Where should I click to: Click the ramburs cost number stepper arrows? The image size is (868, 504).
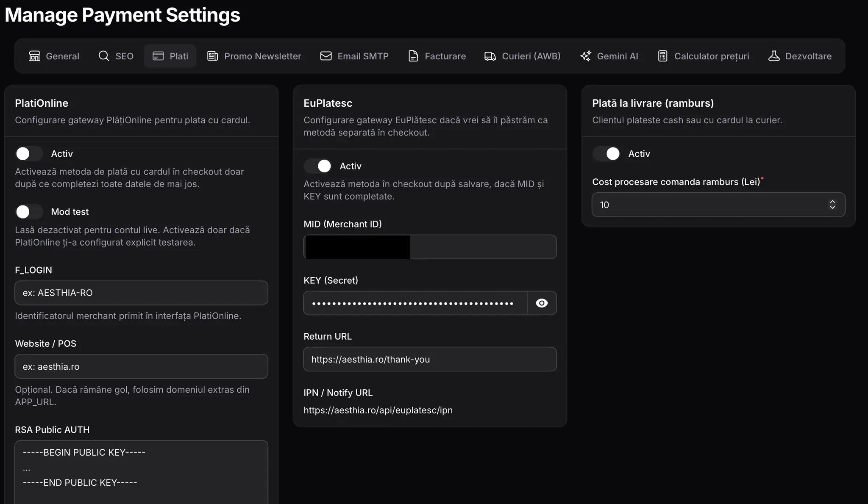[832, 205]
